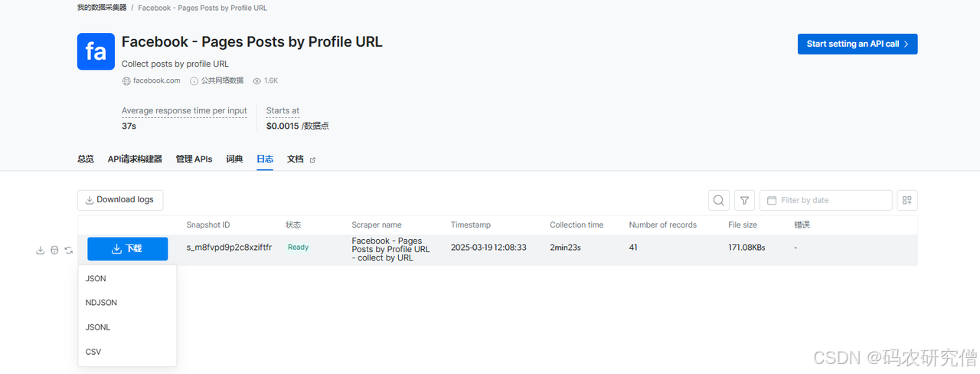The width and height of the screenshot is (980, 374).
Task: Expand the blue 下载 download dropdown button
Action: tap(127, 249)
